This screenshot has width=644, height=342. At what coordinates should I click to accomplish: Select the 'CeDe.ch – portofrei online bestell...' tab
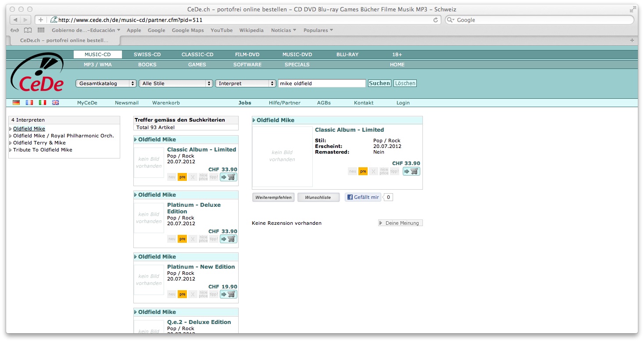tap(64, 40)
